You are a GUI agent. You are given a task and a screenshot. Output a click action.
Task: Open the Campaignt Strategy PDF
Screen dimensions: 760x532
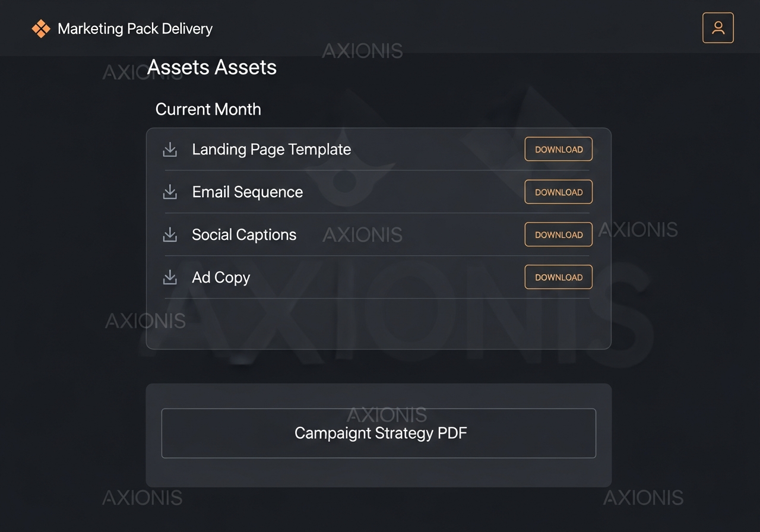point(379,433)
